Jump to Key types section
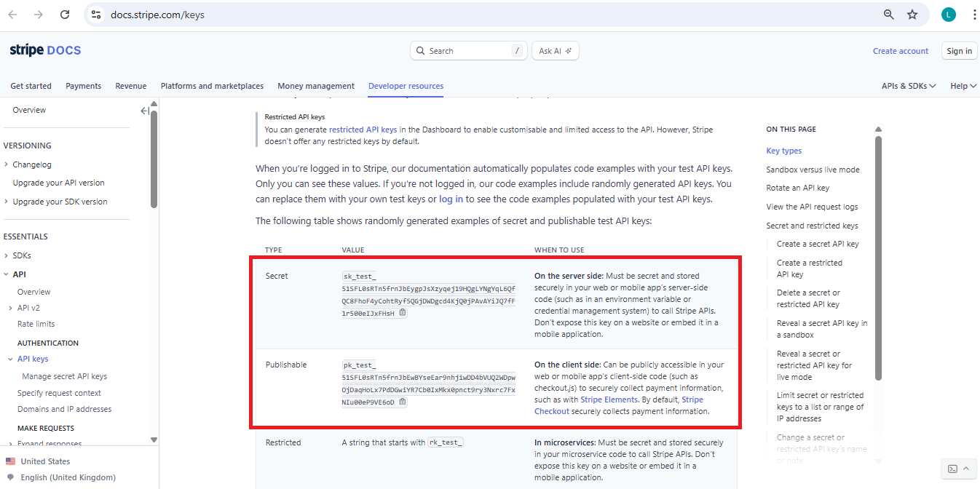Screen dimensions: 980x489 coord(783,151)
